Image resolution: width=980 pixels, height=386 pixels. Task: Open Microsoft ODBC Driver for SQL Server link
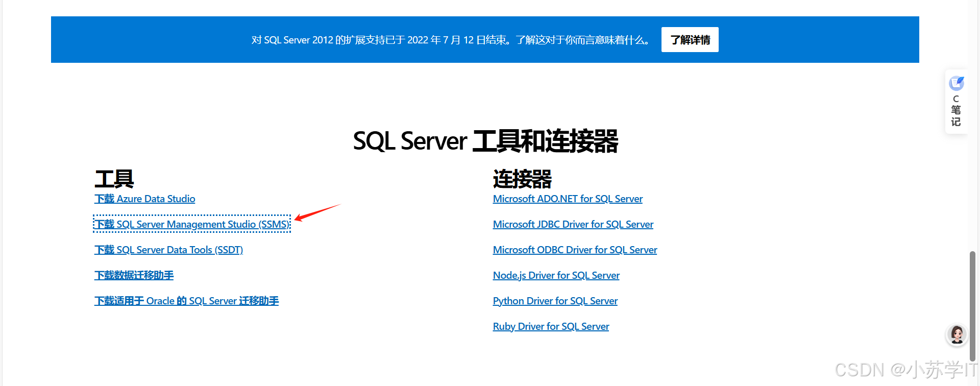coord(575,250)
